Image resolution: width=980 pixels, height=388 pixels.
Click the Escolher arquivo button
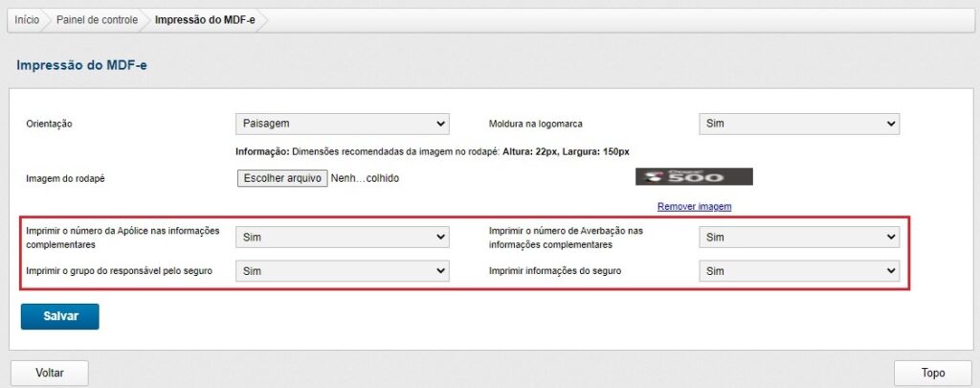pos(281,178)
